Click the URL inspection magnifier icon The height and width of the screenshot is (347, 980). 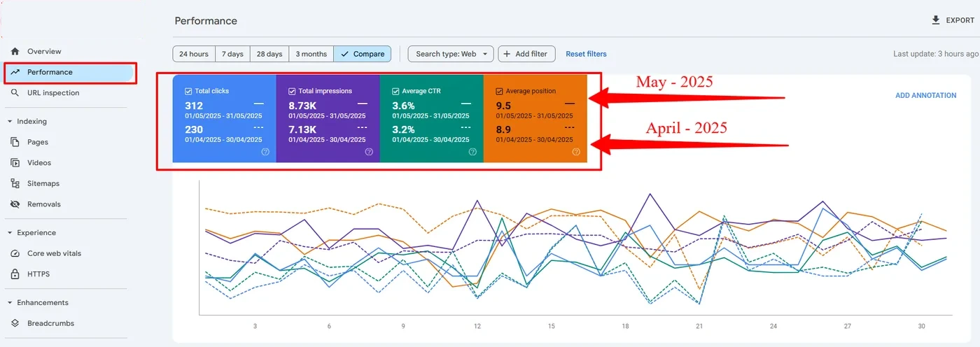click(15, 92)
